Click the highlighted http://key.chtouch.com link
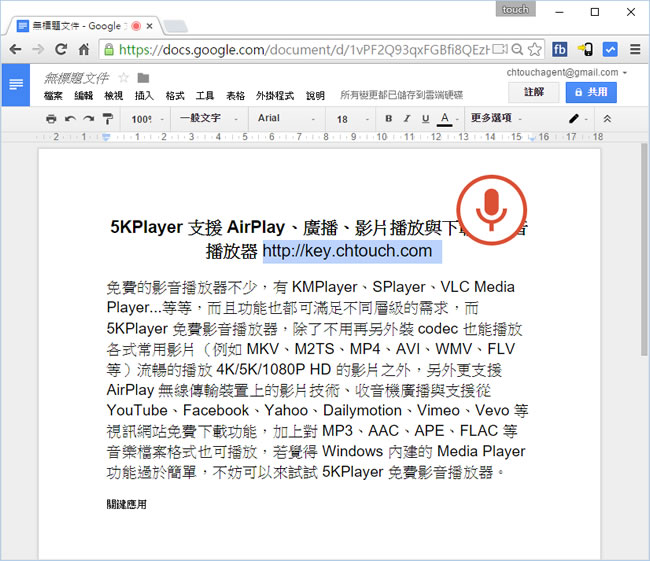This screenshot has width=650, height=561. tap(347, 251)
